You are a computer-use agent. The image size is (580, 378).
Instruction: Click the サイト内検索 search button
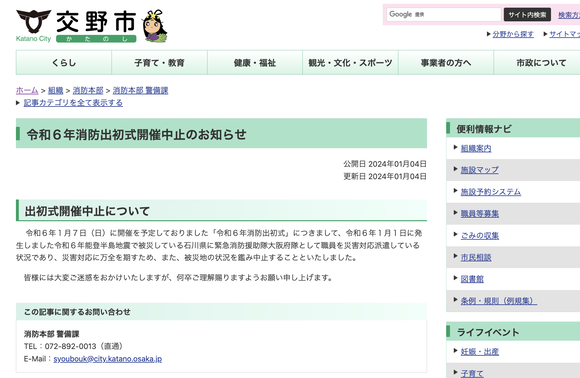pyautogui.click(x=527, y=15)
